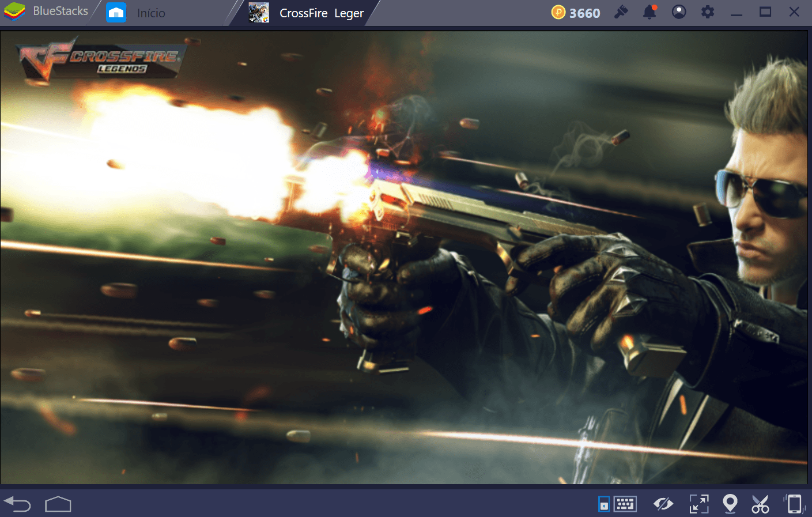Screen dimensions: 812x517
Task: Maximize the BlueStacks window
Action: coord(765,12)
